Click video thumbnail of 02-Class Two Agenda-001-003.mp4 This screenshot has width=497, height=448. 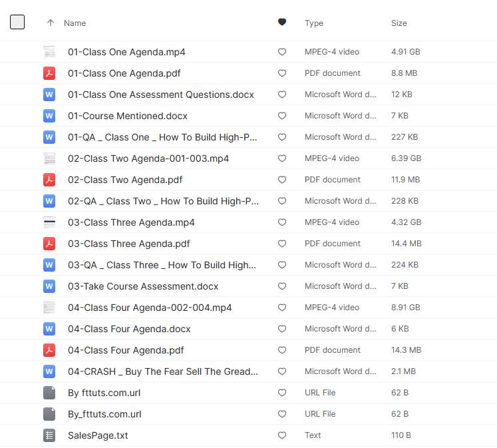click(x=49, y=158)
